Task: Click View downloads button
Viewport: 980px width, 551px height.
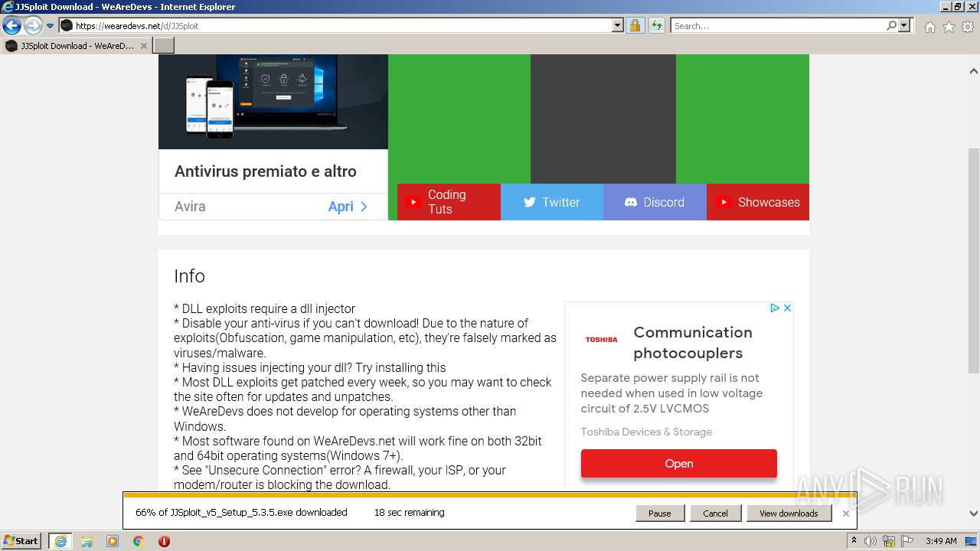Action: (789, 514)
